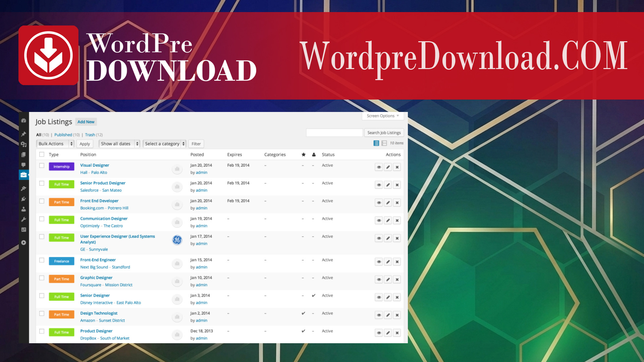Open the Senior Designer position link

coord(95,295)
